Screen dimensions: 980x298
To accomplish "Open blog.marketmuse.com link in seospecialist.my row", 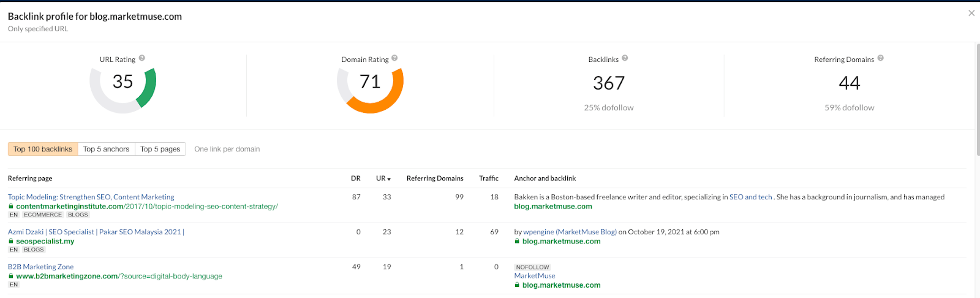I will click(562, 242).
